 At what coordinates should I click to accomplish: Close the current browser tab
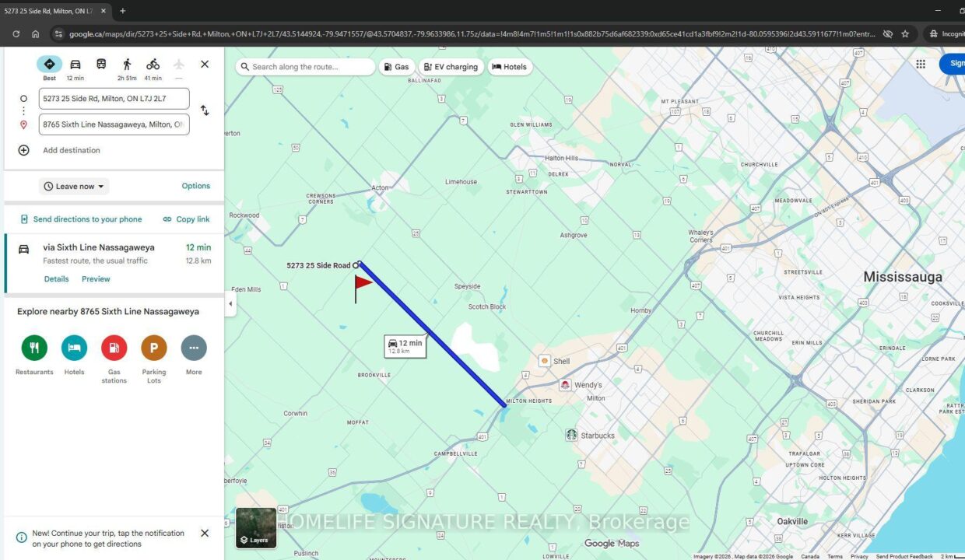point(104,11)
